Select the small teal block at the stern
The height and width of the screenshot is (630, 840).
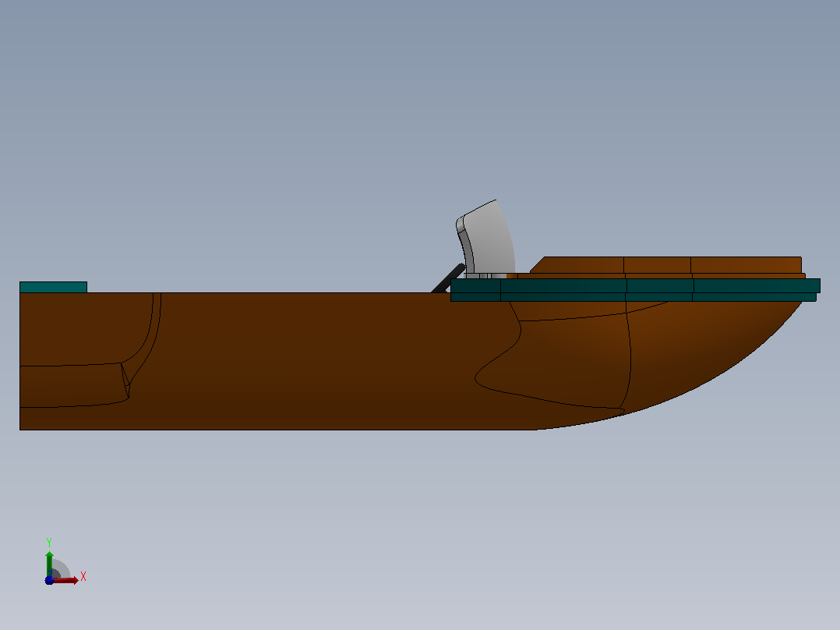click(x=53, y=288)
